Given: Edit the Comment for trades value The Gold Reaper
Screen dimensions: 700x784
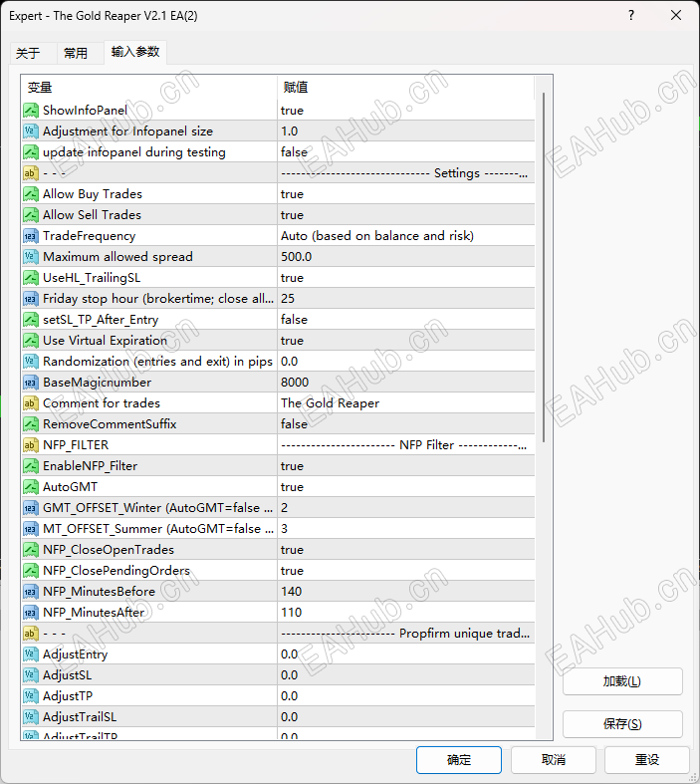Looking at the screenshot, I should (405, 403).
